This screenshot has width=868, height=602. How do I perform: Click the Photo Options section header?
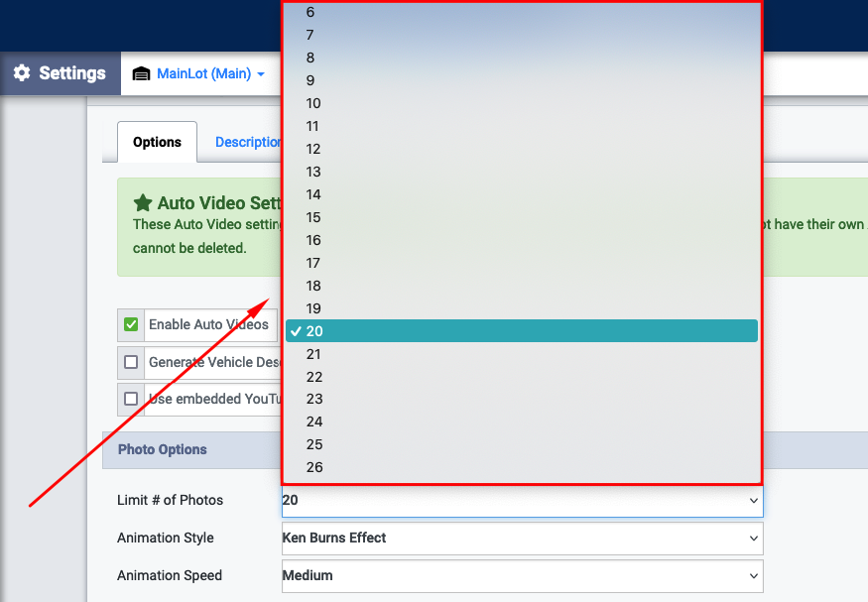[x=163, y=449]
